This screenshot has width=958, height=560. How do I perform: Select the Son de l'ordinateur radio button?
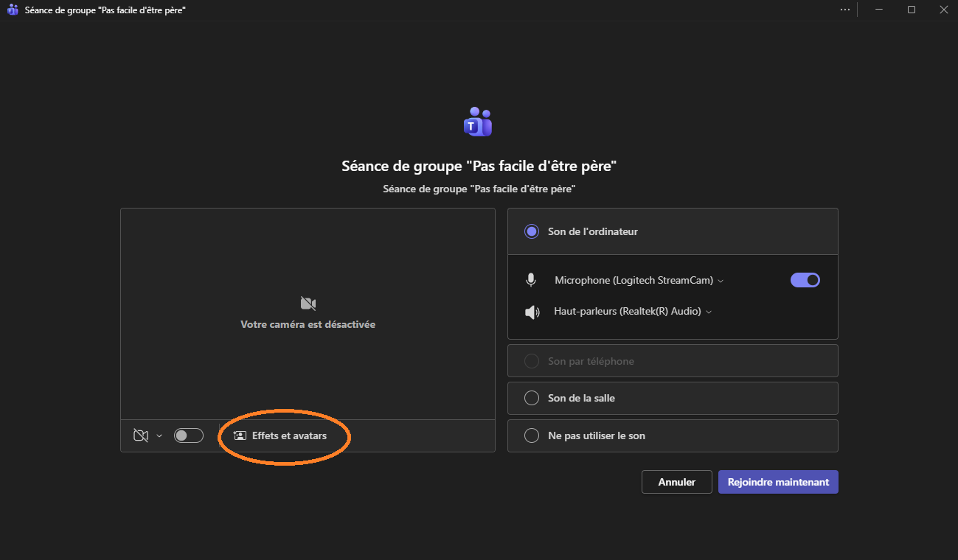tap(532, 231)
